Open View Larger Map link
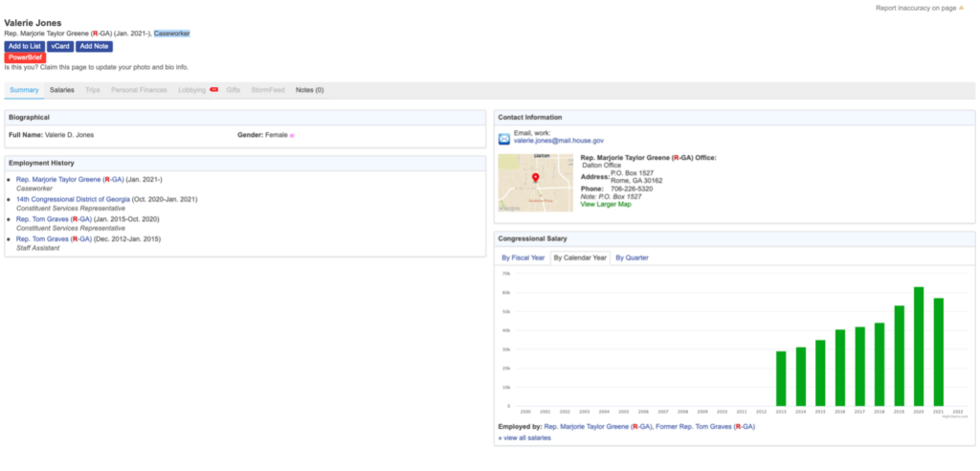Image resolution: width=980 pixels, height=471 pixels. click(605, 204)
